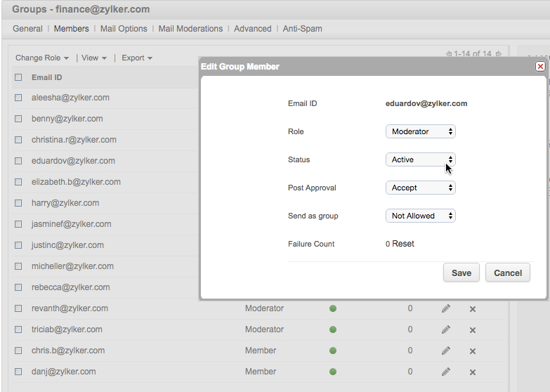Click the green status dot for revanth@zylker.com
Screen dimensions: 550x392
tap(333, 308)
